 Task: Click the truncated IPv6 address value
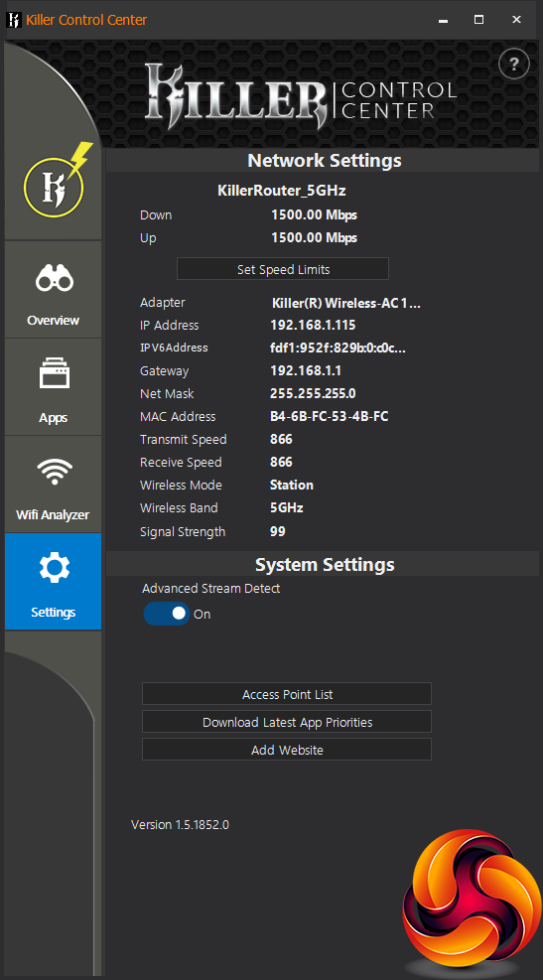point(339,349)
